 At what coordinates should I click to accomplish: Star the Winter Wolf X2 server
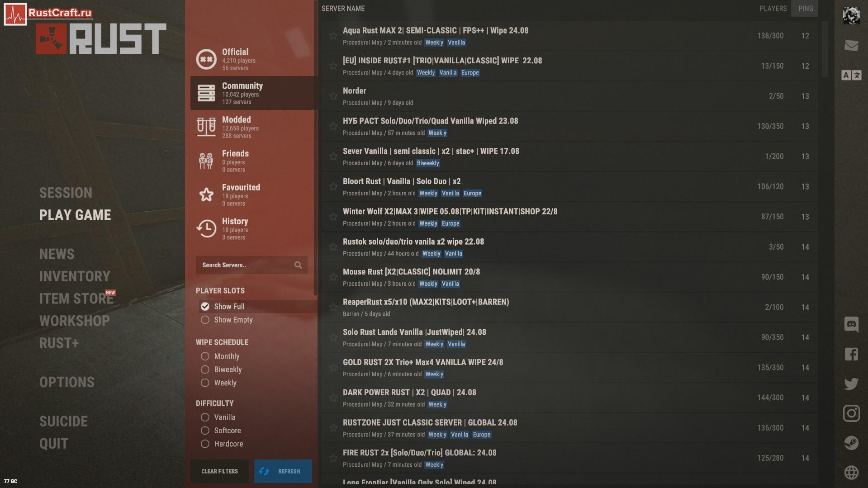pyautogui.click(x=333, y=217)
